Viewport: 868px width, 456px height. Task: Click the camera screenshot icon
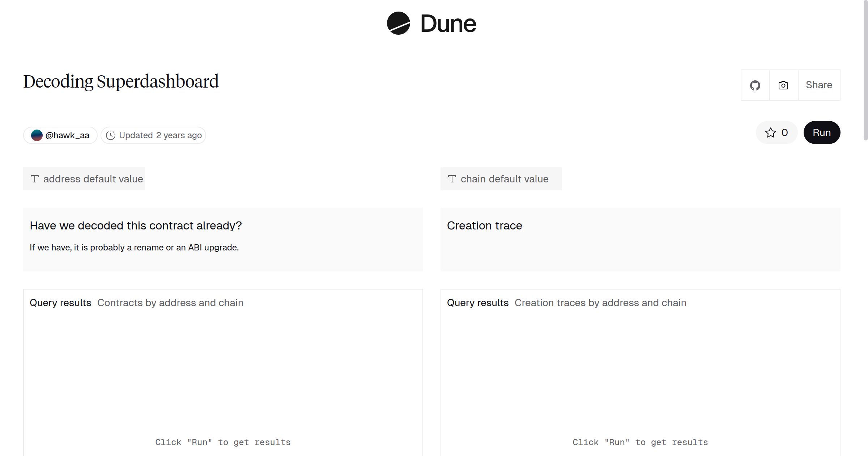tap(783, 85)
